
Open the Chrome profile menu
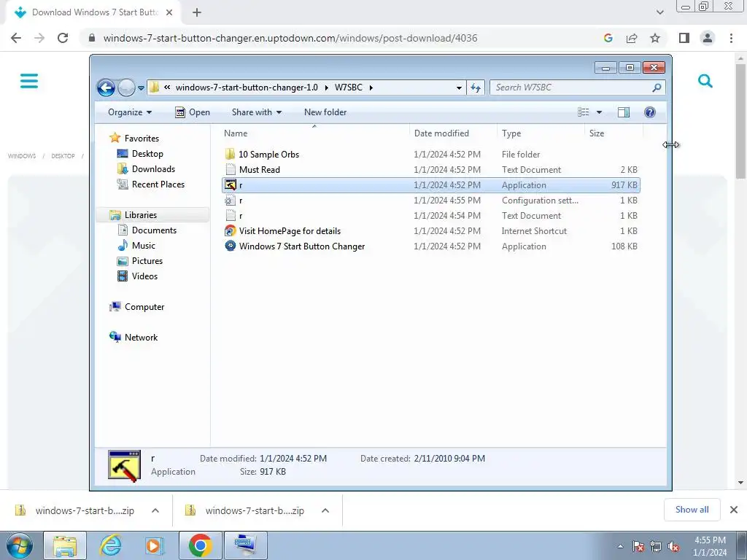(x=708, y=38)
